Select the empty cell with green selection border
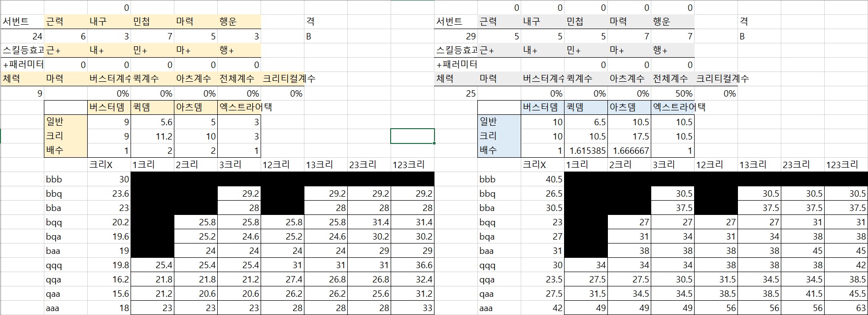 (412, 136)
